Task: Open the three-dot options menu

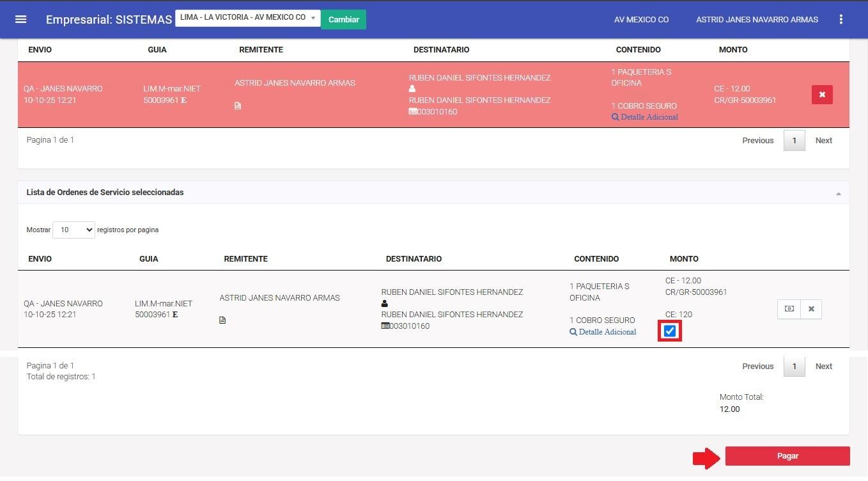Action: [x=841, y=19]
